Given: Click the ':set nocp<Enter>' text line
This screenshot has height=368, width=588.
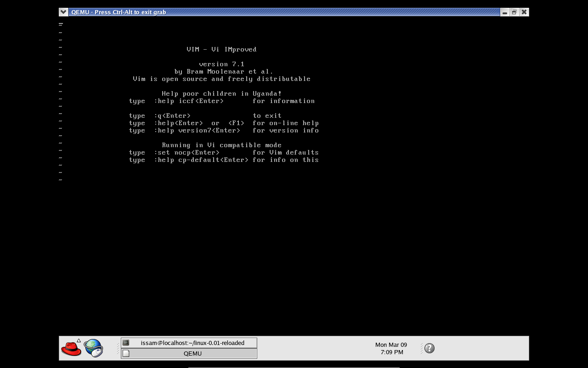Looking at the screenshot, I should pos(187,152).
